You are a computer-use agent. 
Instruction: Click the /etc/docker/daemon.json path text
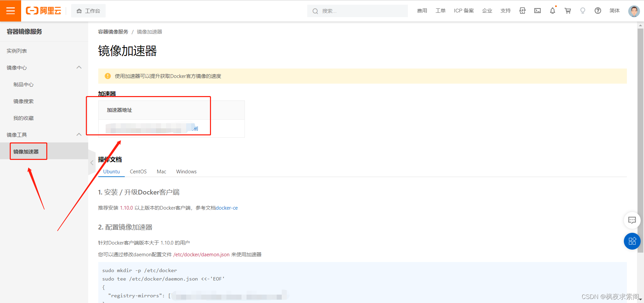pos(201,255)
